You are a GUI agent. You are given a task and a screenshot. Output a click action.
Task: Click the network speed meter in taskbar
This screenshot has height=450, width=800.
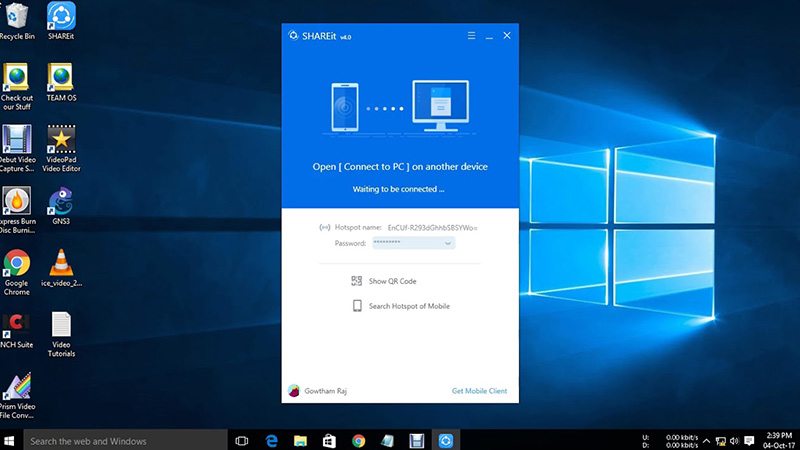click(670, 441)
